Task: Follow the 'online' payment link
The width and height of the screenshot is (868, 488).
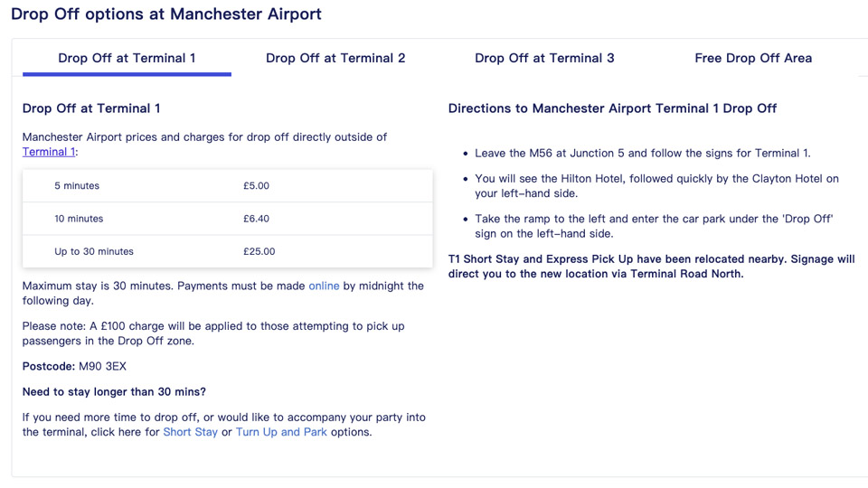Action: pos(324,286)
